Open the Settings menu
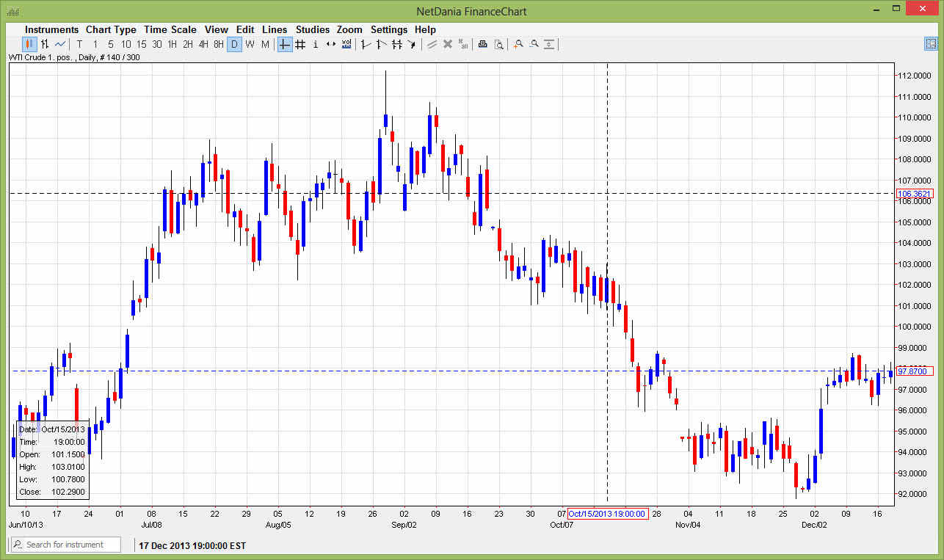 389,29
